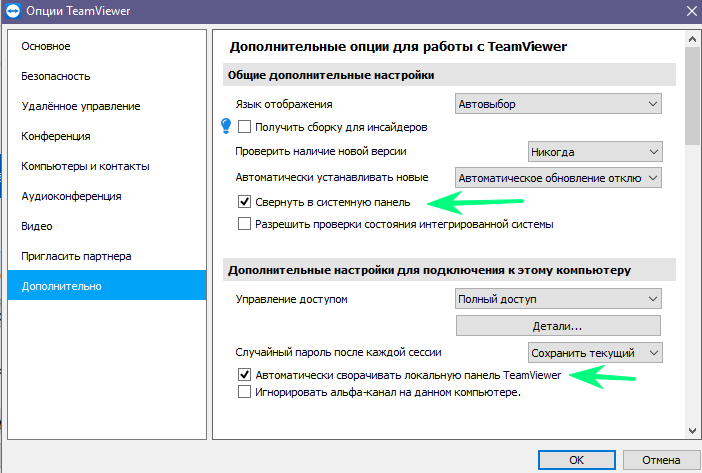The width and height of the screenshot is (702, 473).
Task: Click the Дополнительные опции для работы title
Action: click(398, 47)
